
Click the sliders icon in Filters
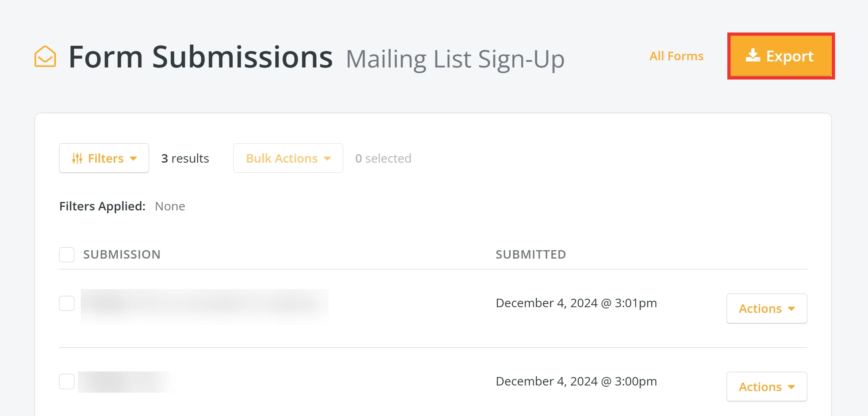(x=77, y=158)
